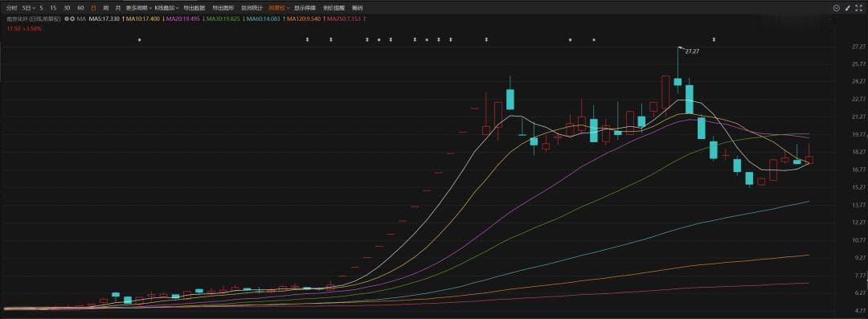Viewport: 868px width, 319px height.
Task: Switch to monthly 月 period
Action: click(117, 8)
